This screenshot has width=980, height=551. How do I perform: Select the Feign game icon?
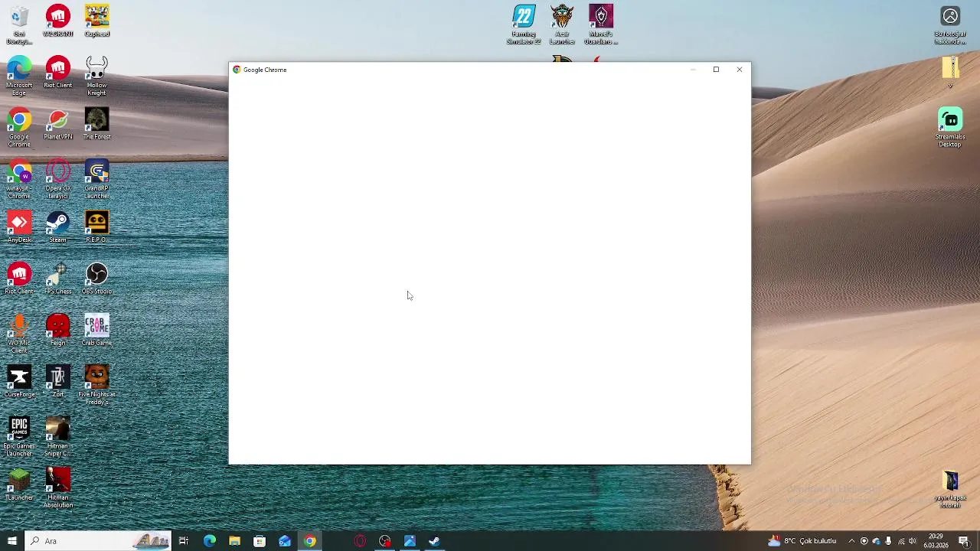[x=57, y=330]
